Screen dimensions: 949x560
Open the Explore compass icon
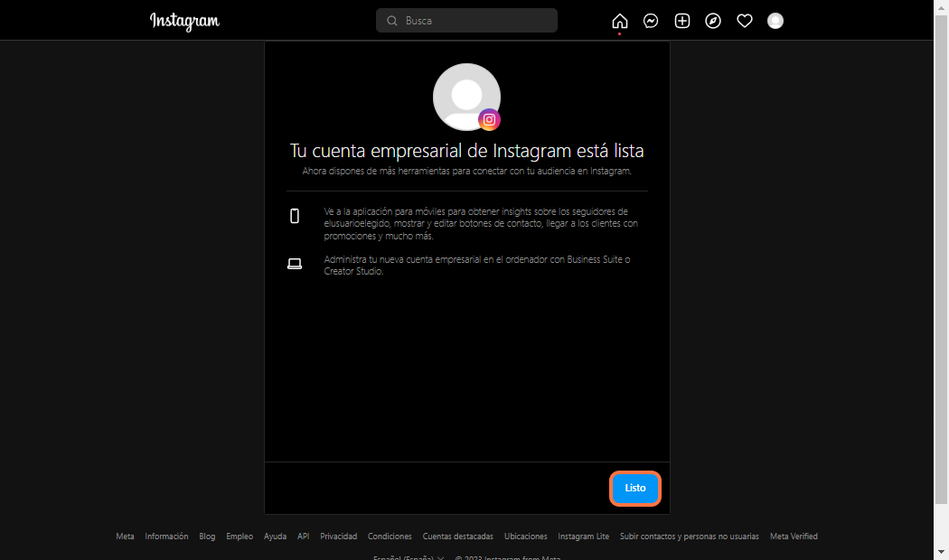713,21
